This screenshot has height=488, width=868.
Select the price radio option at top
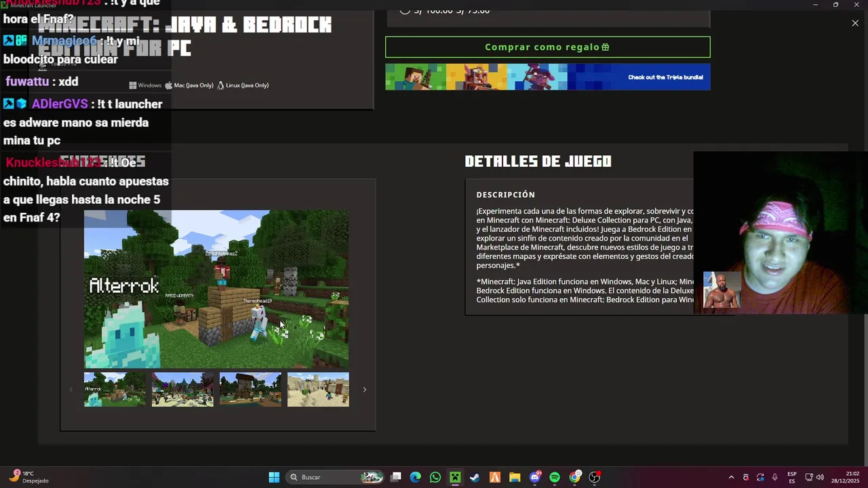[x=405, y=10]
